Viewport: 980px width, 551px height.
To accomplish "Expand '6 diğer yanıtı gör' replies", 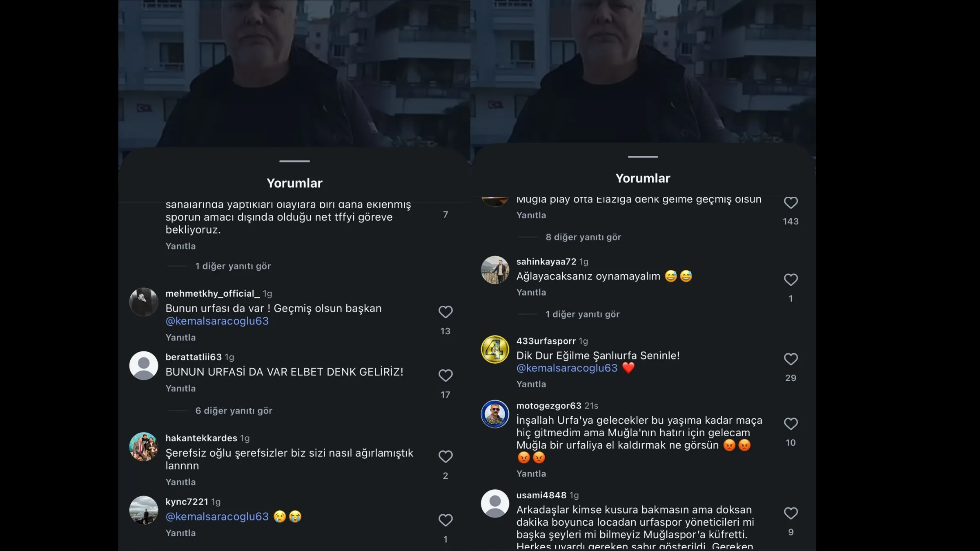I will point(234,411).
